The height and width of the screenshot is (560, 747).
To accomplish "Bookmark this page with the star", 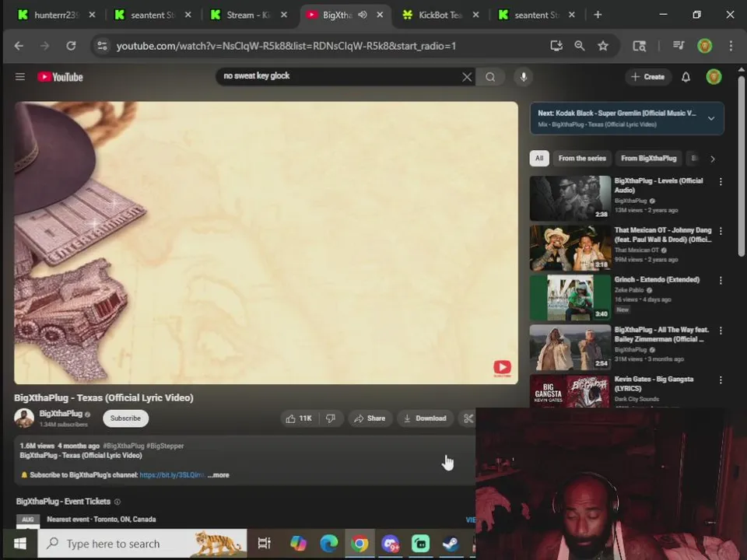I will click(x=603, y=46).
